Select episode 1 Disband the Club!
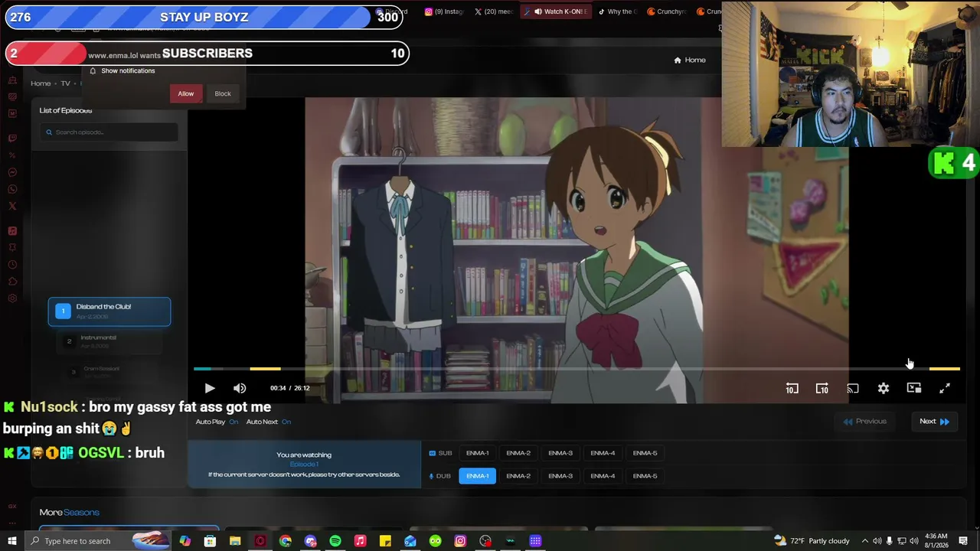980x551 pixels. (x=109, y=311)
